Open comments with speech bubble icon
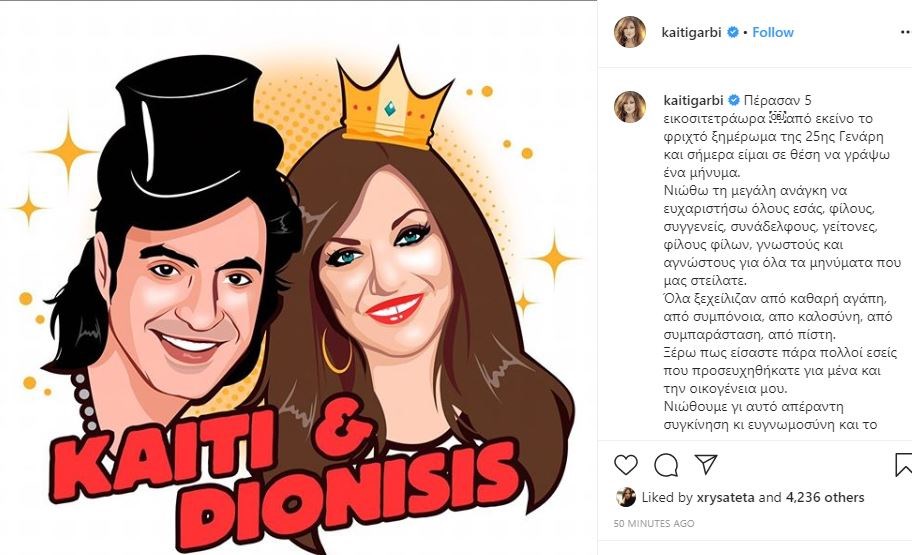The image size is (912, 555). point(665,465)
